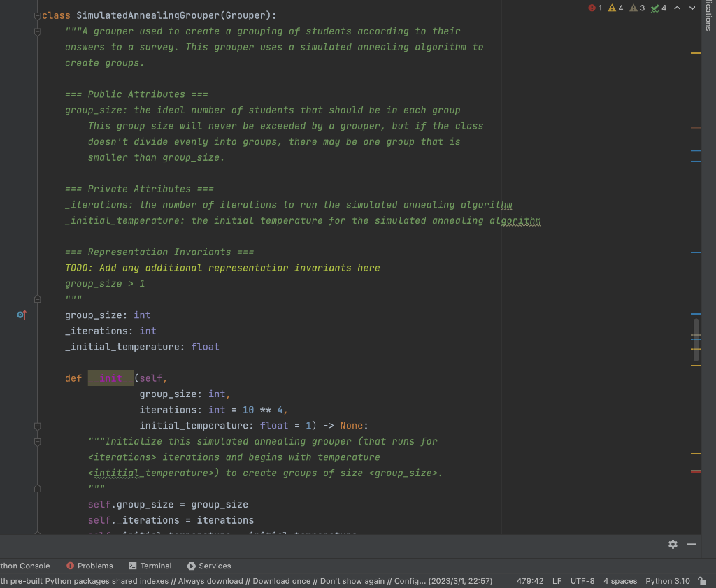Click the topmost yellow warning stripe marker
The height and width of the screenshot is (588, 716).
(x=696, y=53)
